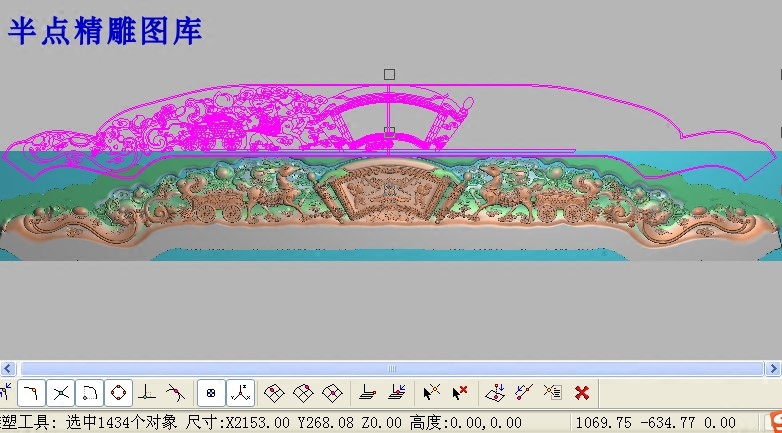Click stacked lines icon with blue arrow
Image resolution: width=782 pixels, height=433 pixels.
click(x=397, y=392)
